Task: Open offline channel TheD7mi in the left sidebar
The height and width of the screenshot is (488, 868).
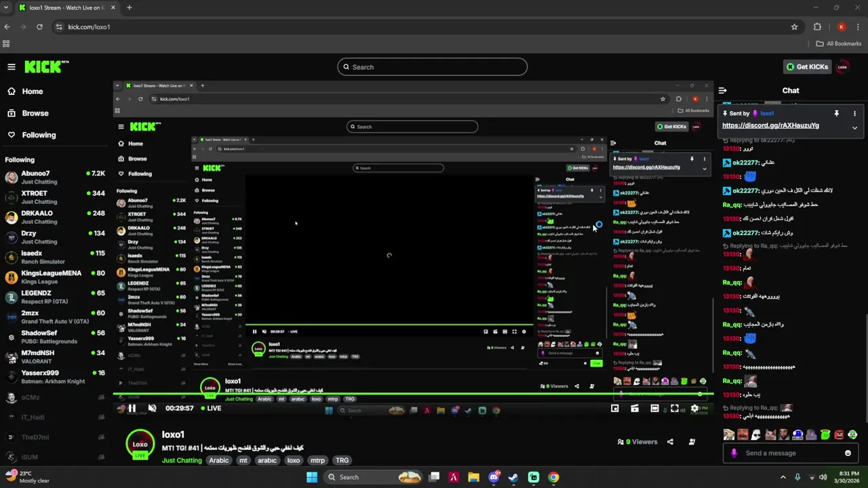Action: [54, 437]
